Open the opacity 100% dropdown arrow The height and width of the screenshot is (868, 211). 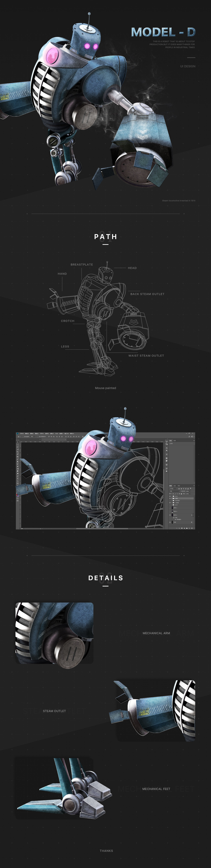tap(190, 491)
